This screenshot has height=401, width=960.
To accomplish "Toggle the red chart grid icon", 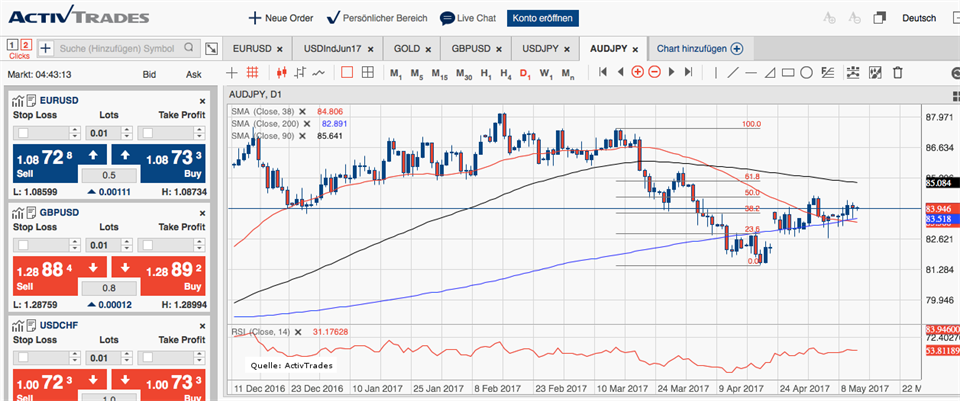I will click(252, 73).
